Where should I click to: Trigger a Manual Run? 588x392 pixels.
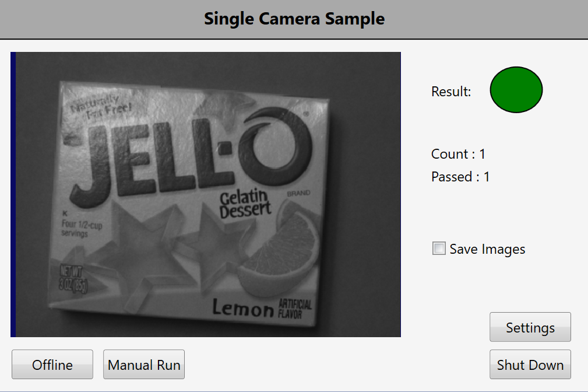[144, 365]
